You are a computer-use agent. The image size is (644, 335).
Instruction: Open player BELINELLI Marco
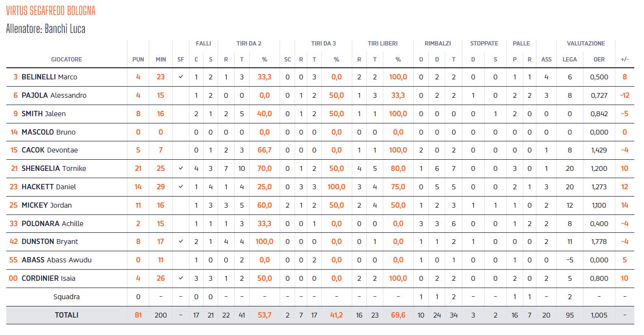coord(49,77)
